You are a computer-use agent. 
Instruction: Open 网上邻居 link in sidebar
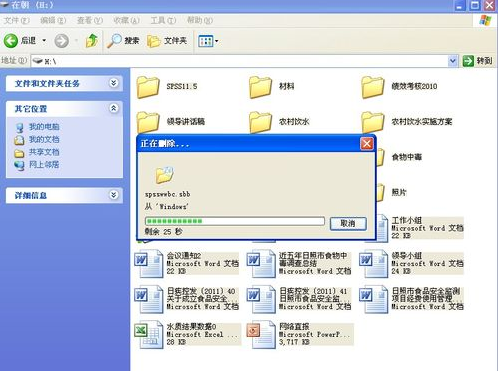coord(44,164)
